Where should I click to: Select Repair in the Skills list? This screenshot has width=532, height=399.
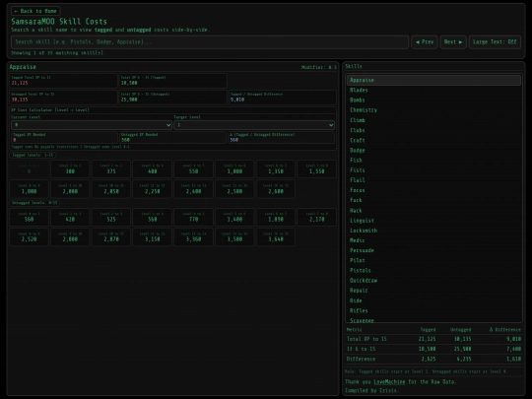(433, 291)
